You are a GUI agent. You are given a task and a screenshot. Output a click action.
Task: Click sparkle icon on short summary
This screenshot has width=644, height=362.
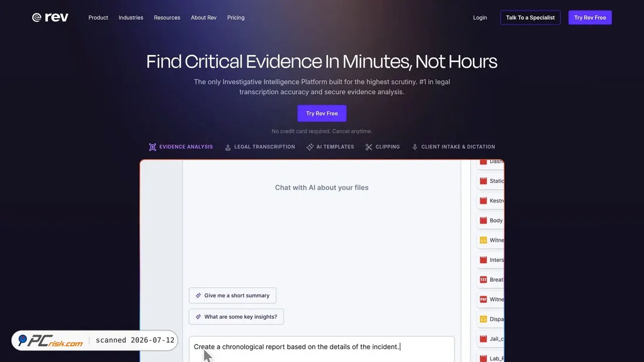198,295
